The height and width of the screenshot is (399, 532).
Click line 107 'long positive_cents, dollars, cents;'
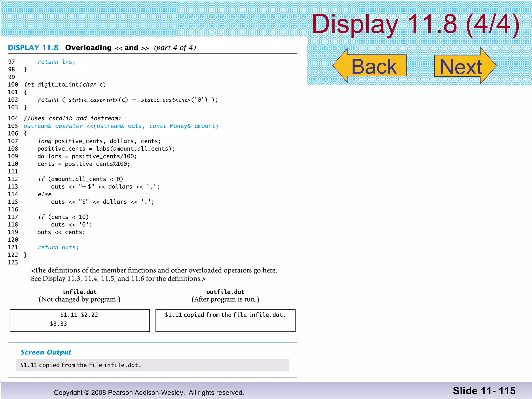[99, 141]
